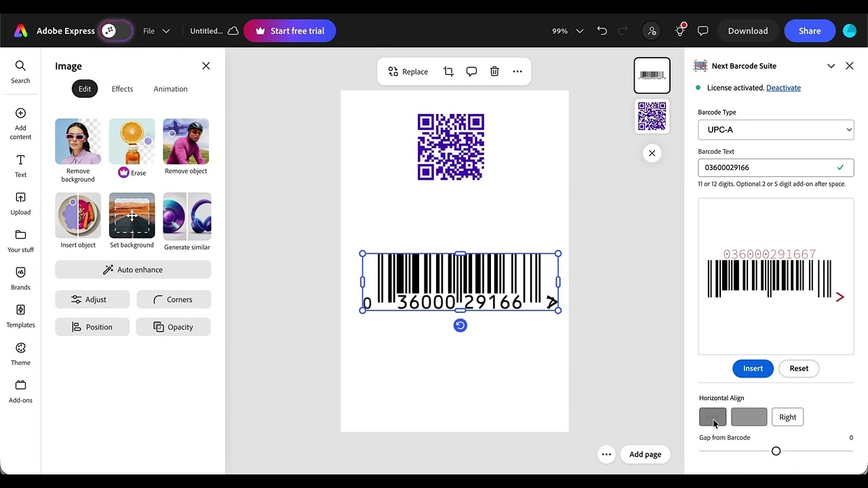Select the crop icon in floating toolbar
868x488 pixels.
coord(448,72)
